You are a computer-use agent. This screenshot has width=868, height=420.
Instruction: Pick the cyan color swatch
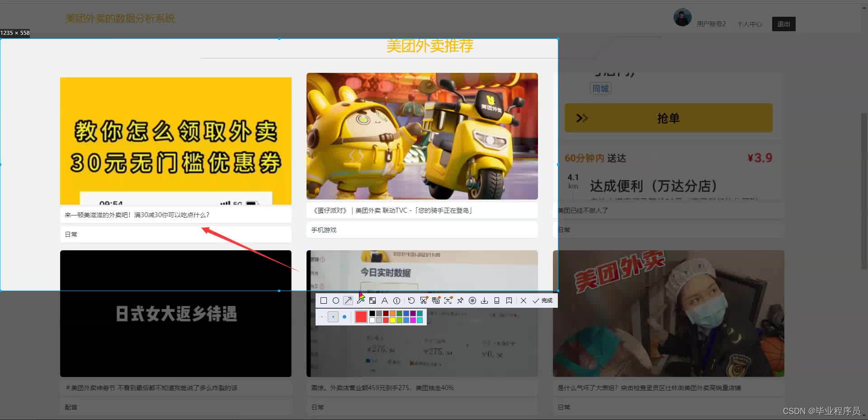pyautogui.click(x=420, y=320)
